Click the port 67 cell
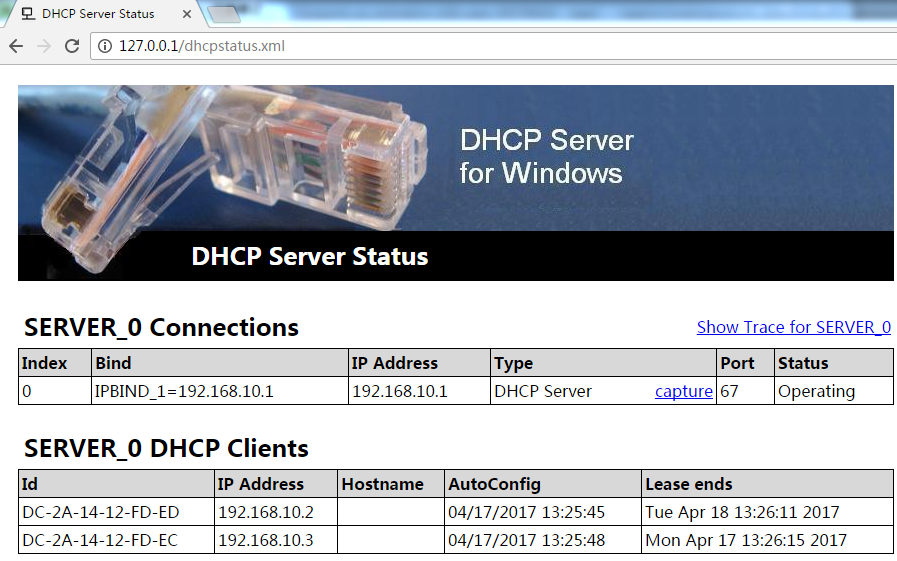897x561 pixels. point(745,391)
